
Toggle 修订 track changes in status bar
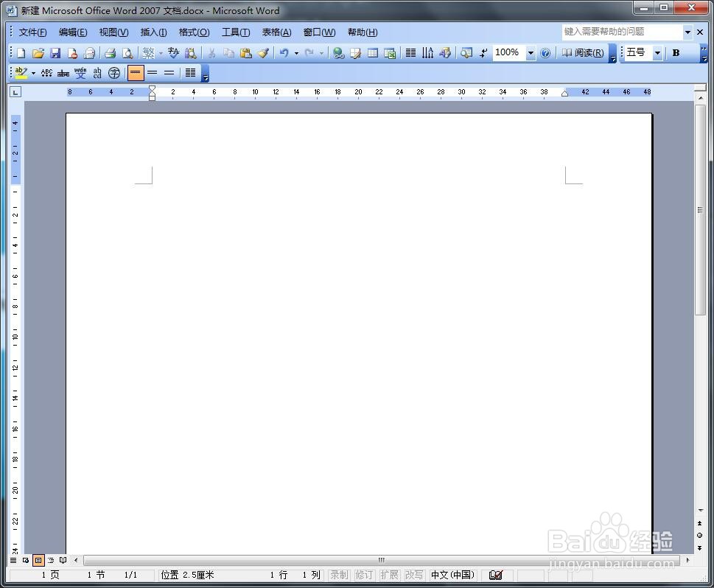(364, 575)
